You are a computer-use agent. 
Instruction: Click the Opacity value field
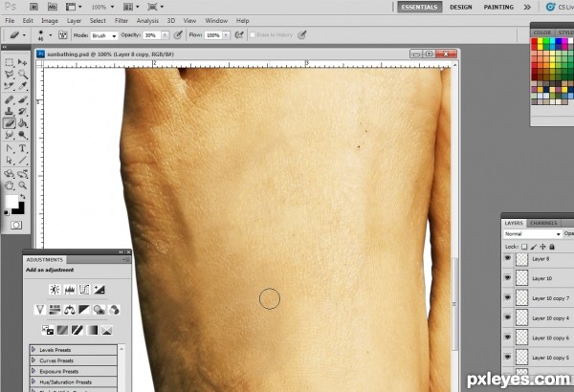(152, 35)
